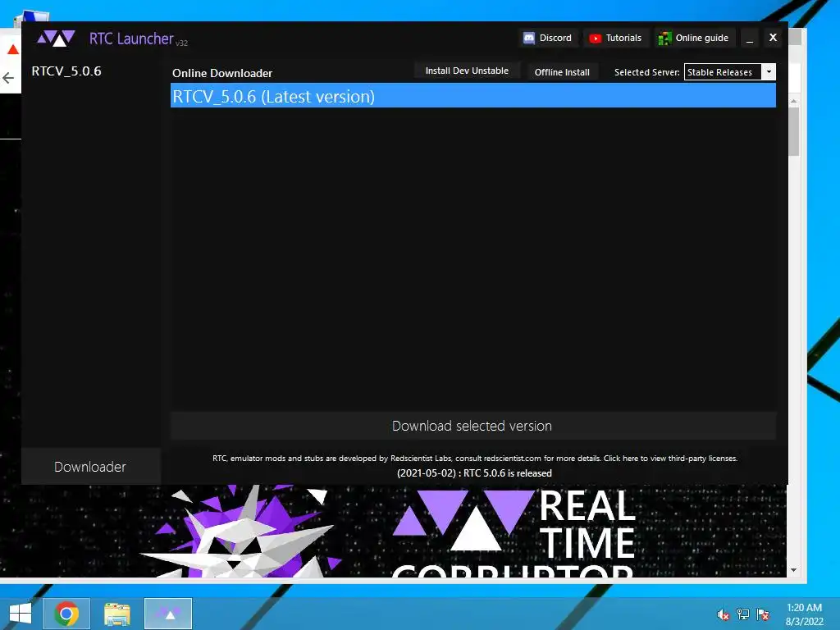This screenshot has width=840, height=630.
Task: Click the RTC 5.0.6 is released news line
Action: point(474,473)
